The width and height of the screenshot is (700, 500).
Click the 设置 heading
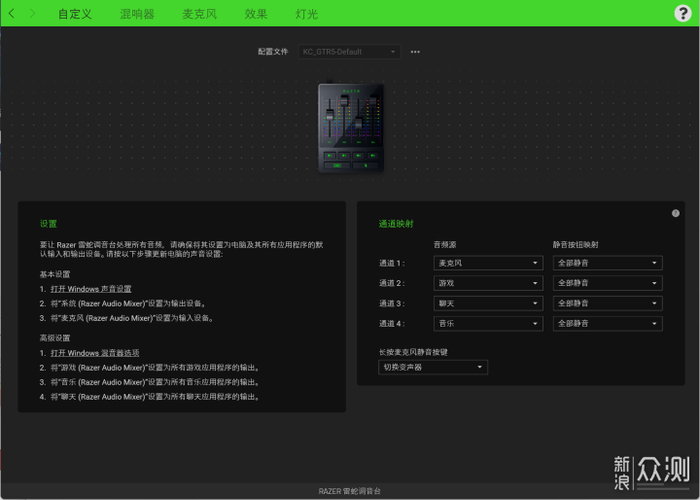click(48, 224)
